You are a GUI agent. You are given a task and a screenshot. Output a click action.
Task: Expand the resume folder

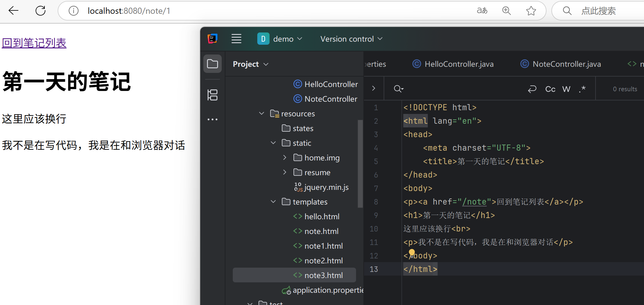285,172
